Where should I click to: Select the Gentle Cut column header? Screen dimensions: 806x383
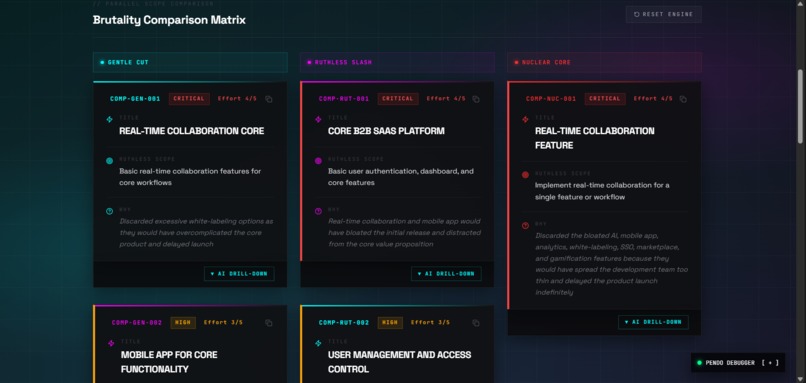click(x=190, y=62)
